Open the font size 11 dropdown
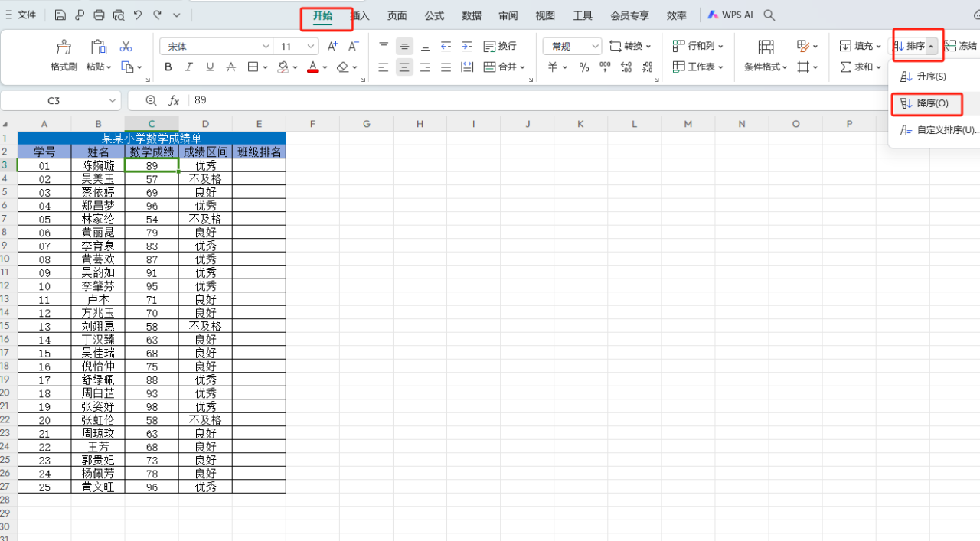 click(311, 47)
